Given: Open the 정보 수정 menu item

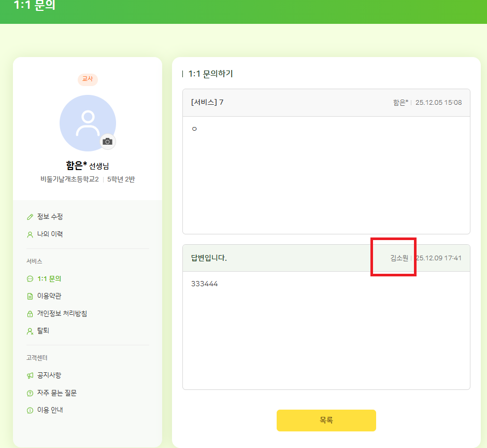Looking at the screenshot, I should [x=50, y=217].
